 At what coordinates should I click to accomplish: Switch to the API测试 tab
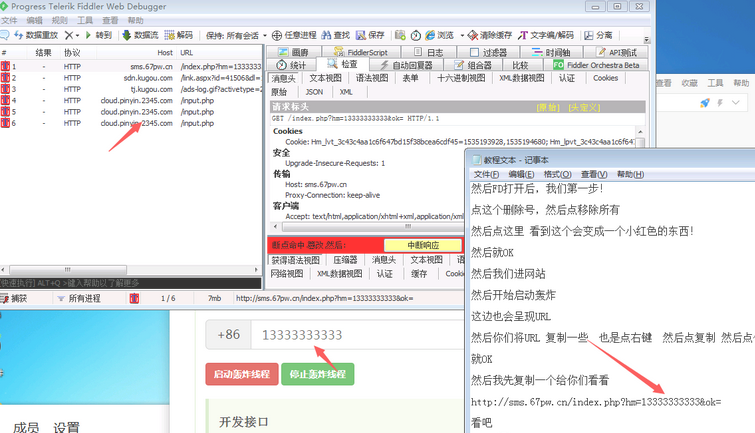[617, 52]
